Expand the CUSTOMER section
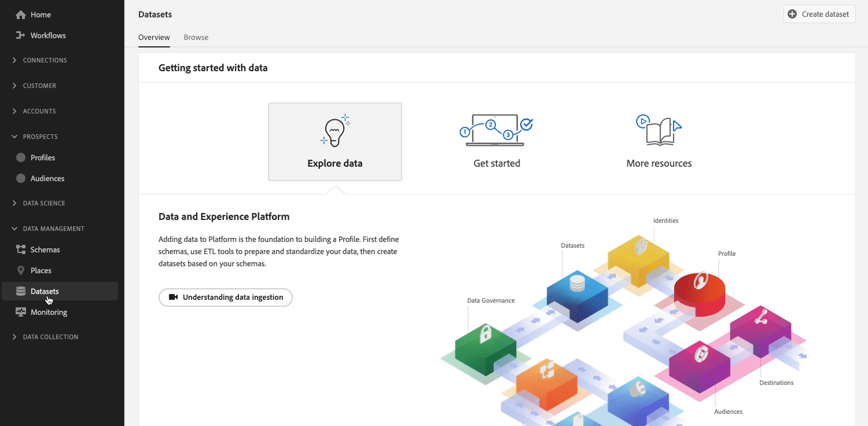Viewport: 868px width, 426px height. tap(34, 86)
